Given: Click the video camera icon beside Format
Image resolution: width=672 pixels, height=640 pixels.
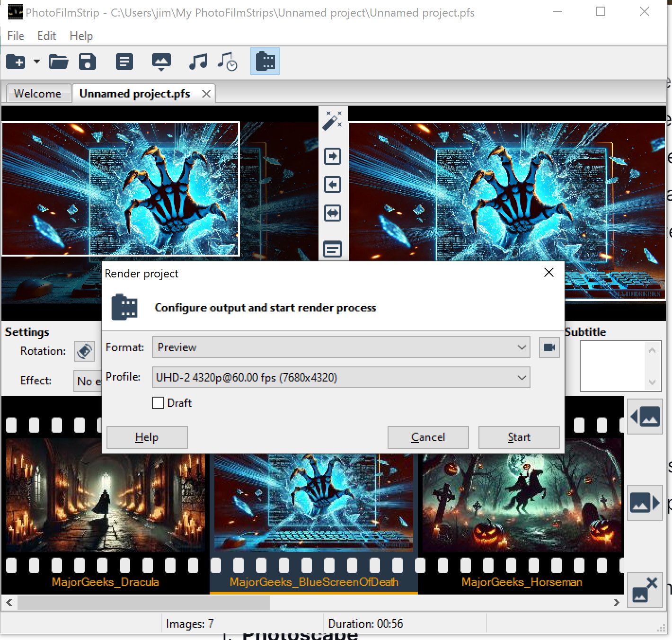Looking at the screenshot, I should tap(549, 347).
